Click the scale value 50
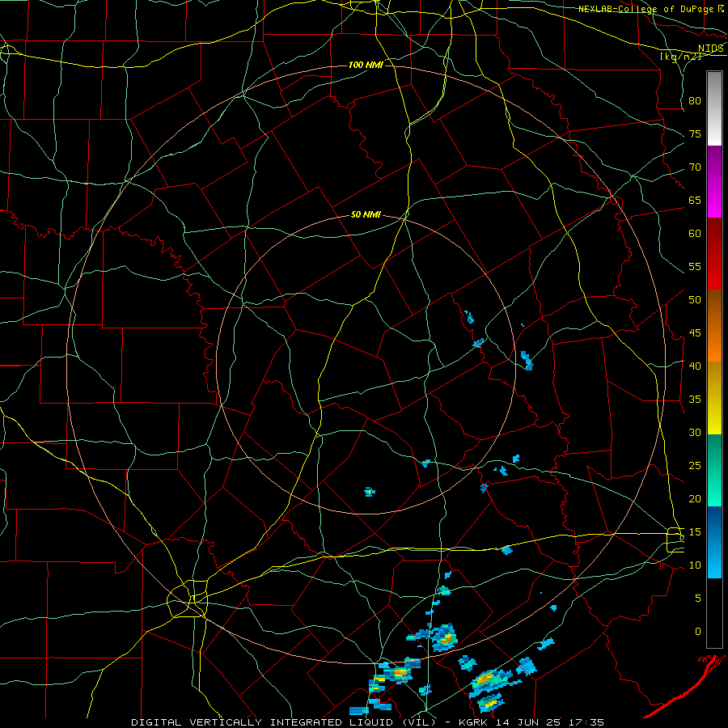 pyautogui.click(x=695, y=299)
